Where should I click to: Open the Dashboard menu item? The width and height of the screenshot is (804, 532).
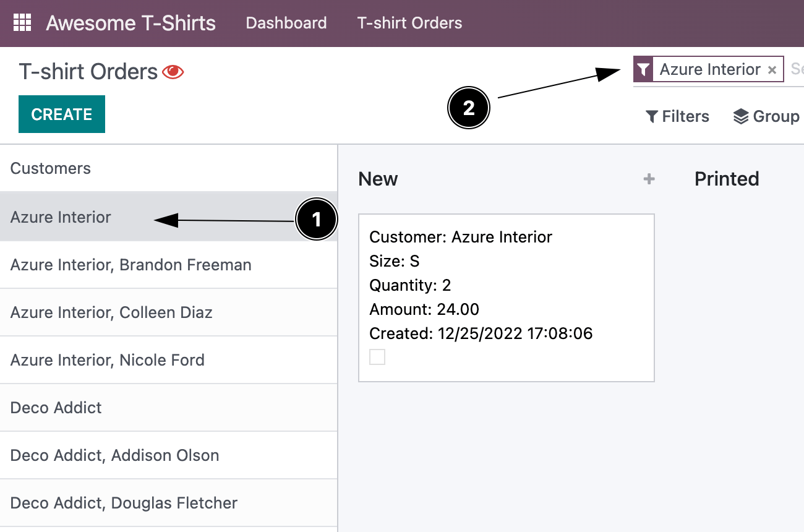tap(286, 23)
